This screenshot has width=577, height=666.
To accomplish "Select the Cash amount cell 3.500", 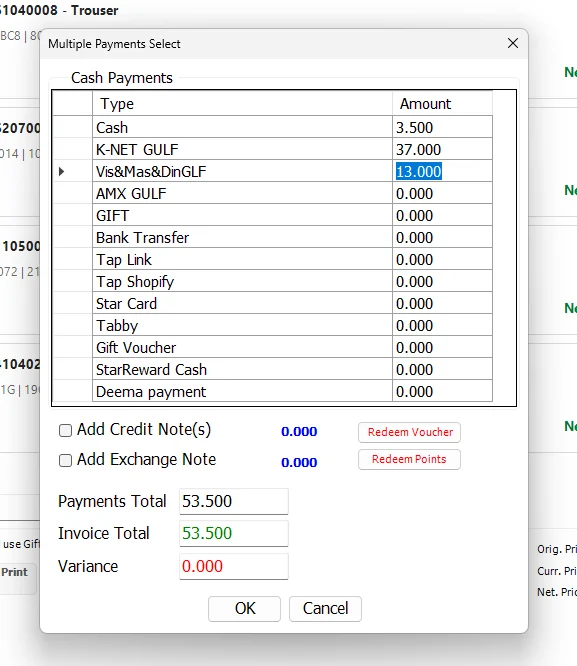I will click(442, 127).
